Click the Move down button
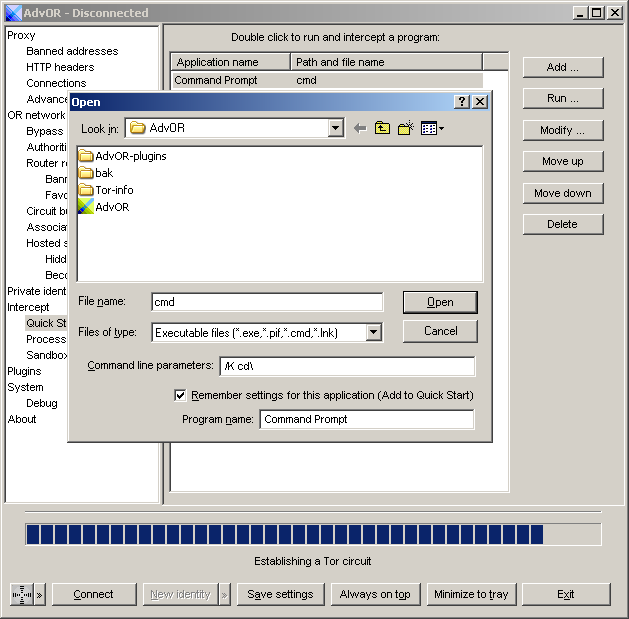 coord(563,193)
